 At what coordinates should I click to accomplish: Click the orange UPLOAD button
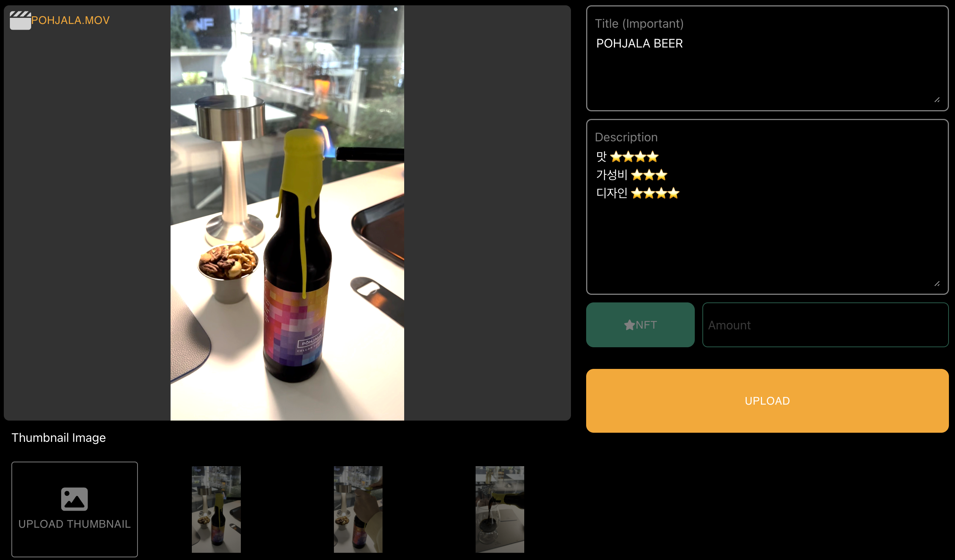[767, 401]
